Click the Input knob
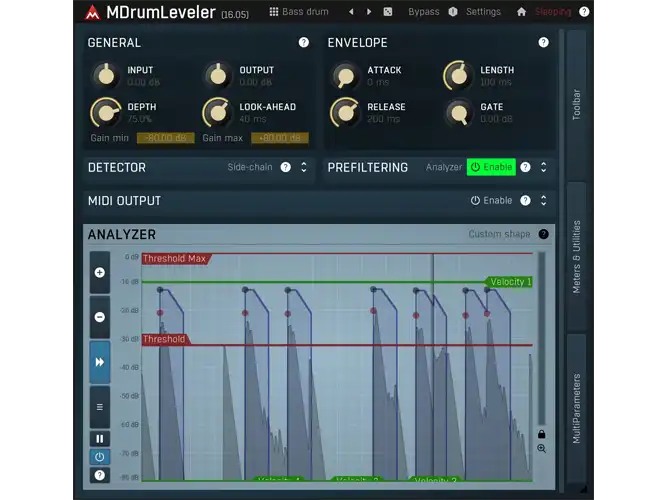This screenshot has height=500, width=667. (106, 76)
